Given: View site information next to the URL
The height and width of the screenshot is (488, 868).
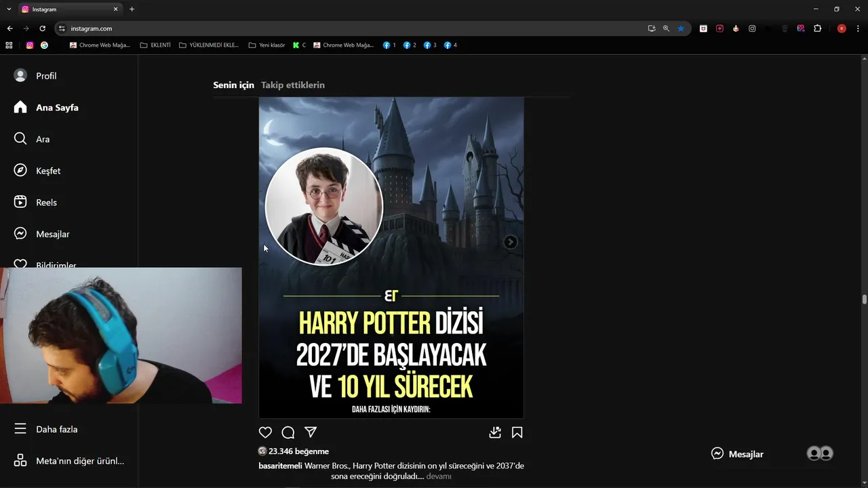Looking at the screenshot, I should [62, 28].
